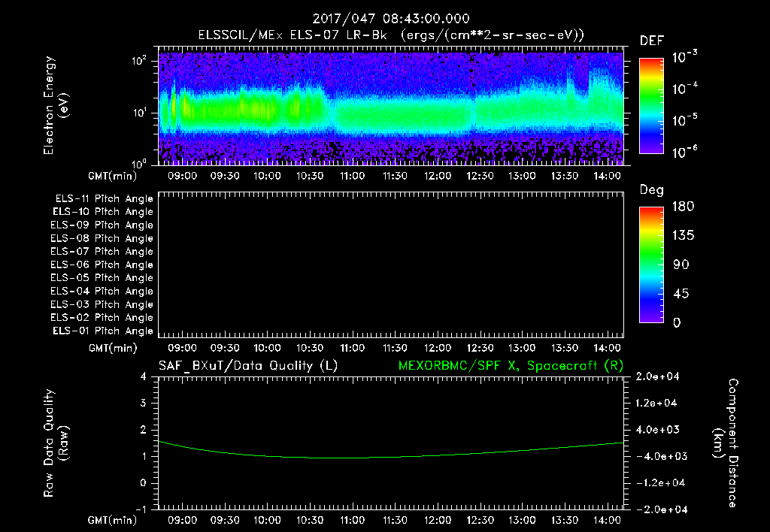
Task: Click the 10^-4 DEF scale label
Action: point(684,89)
